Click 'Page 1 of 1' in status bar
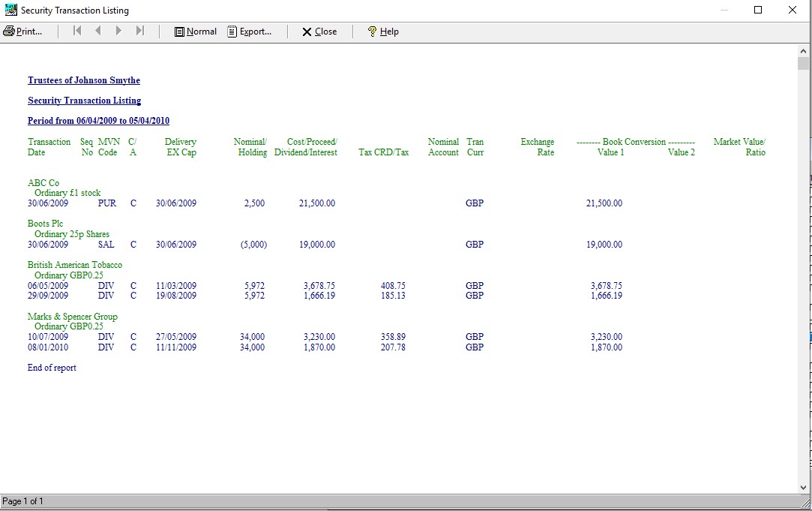Viewport: 812px width, 511px height. pos(22,501)
